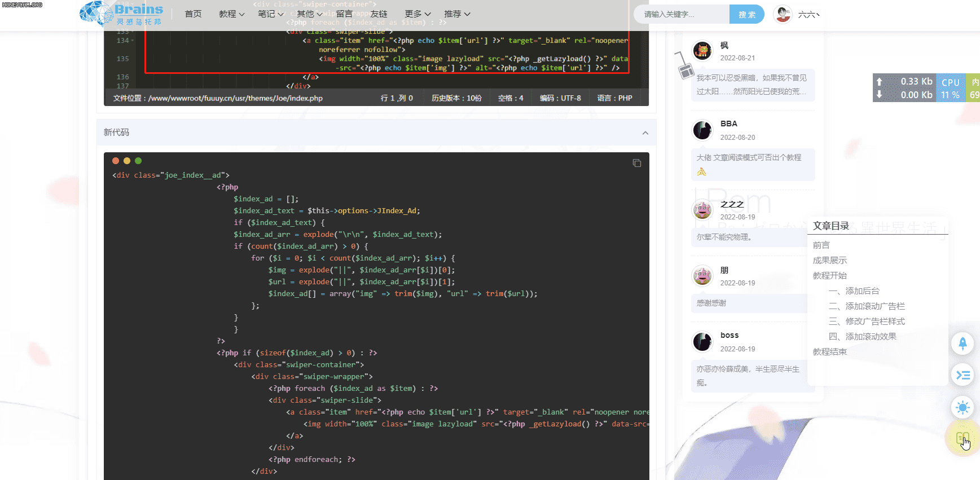Toggle the article table of contents panel
Image resolution: width=980 pixels, height=480 pixels.
click(963, 375)
